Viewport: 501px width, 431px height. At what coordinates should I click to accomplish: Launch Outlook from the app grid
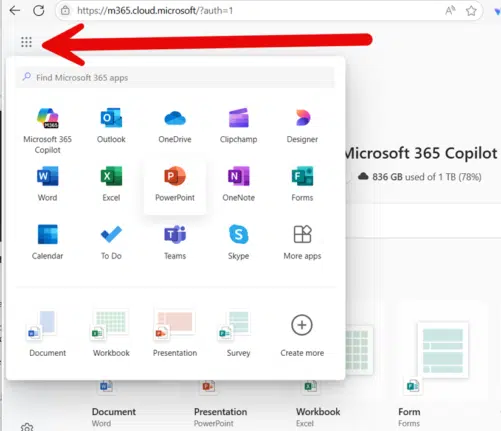(111, 126)
